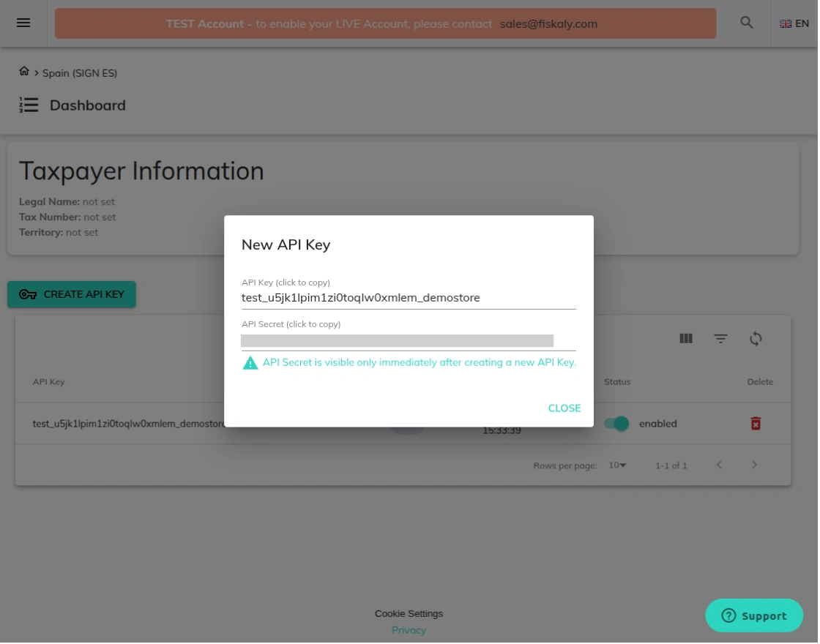Switch language with the EN selector

pyautogui.click(x=795, y=23)
